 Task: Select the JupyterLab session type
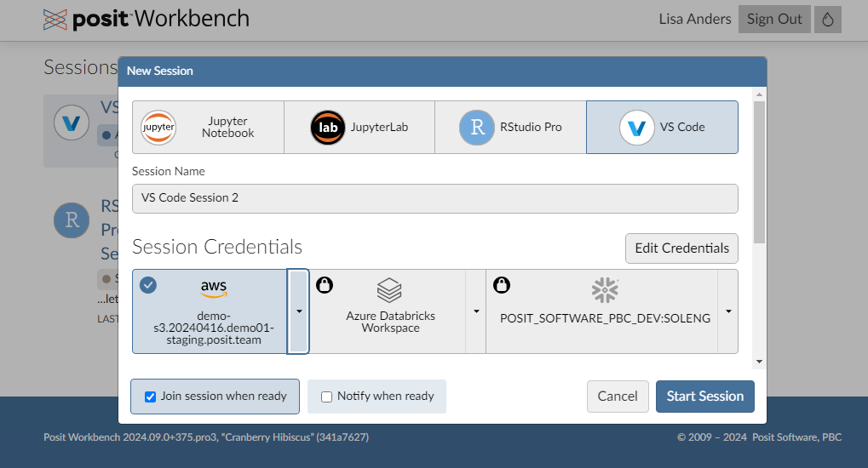point(359,127)
